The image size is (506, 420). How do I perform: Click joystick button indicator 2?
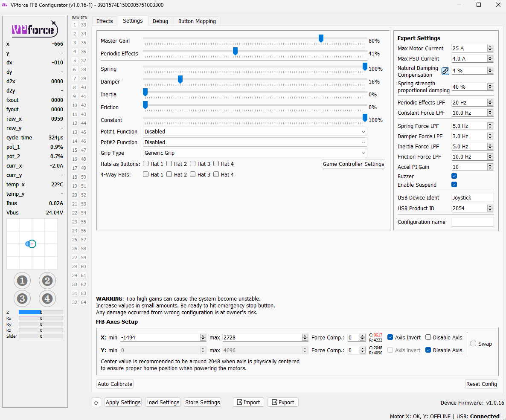click(47, 281)
